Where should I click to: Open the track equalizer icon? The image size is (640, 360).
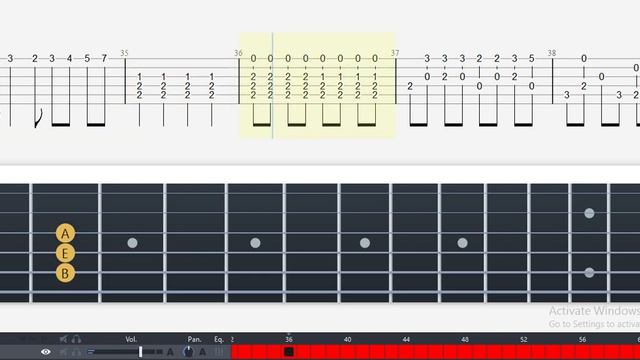219,351
